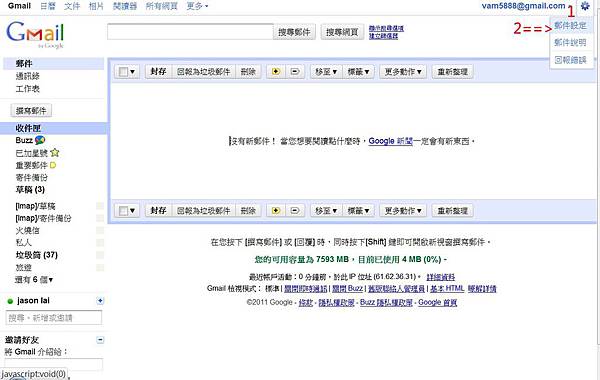
Task: Switch to 基本 HTML view link
Action: tap(447, 289)
